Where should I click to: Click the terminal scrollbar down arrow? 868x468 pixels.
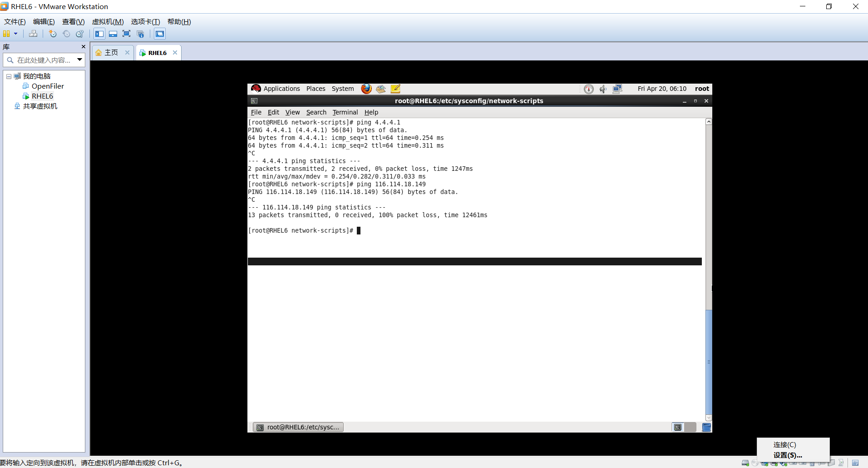click(x=709, y=418)
